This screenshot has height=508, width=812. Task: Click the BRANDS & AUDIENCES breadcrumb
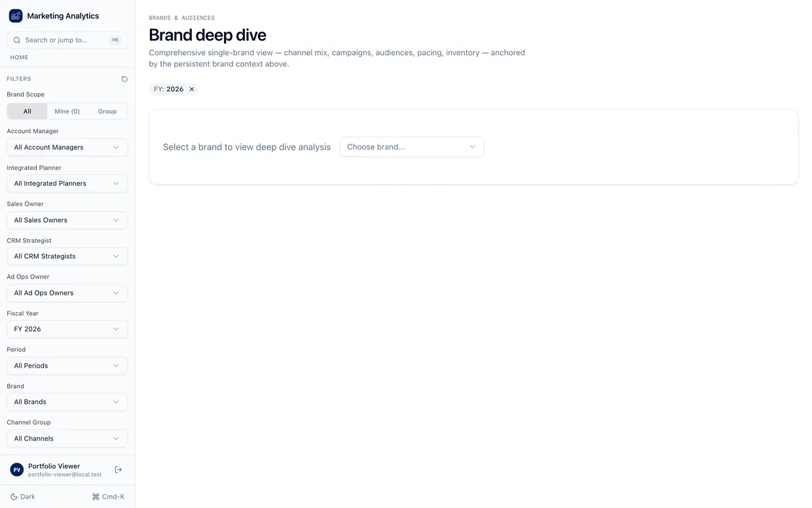point(181,18)
